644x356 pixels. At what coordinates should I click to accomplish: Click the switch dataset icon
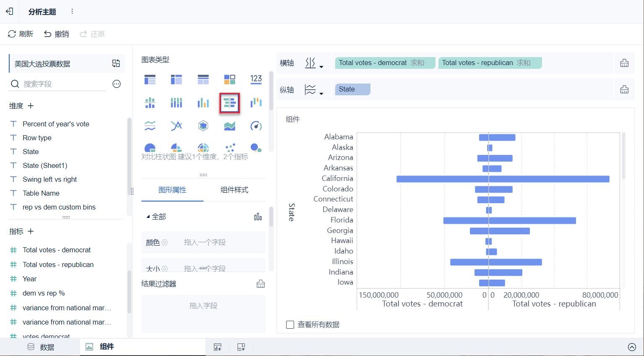click(x=116, y=63)
